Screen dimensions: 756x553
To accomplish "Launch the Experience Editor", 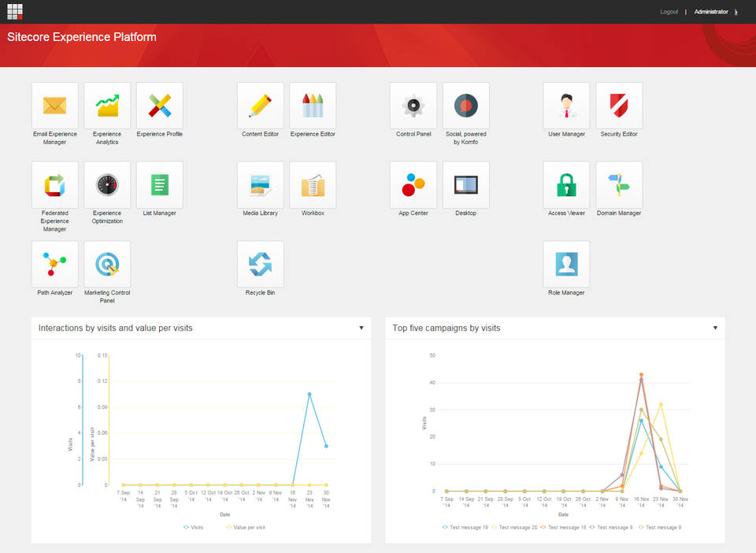I will click(313, 105).
